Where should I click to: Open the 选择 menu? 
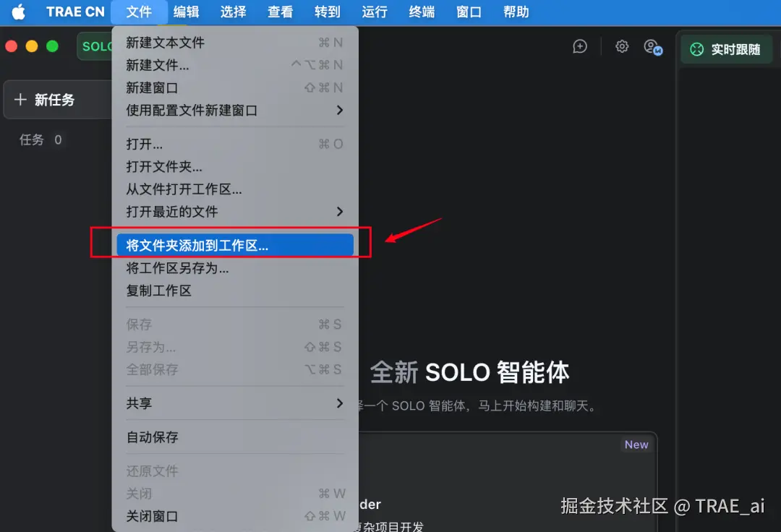pos(233,12)
